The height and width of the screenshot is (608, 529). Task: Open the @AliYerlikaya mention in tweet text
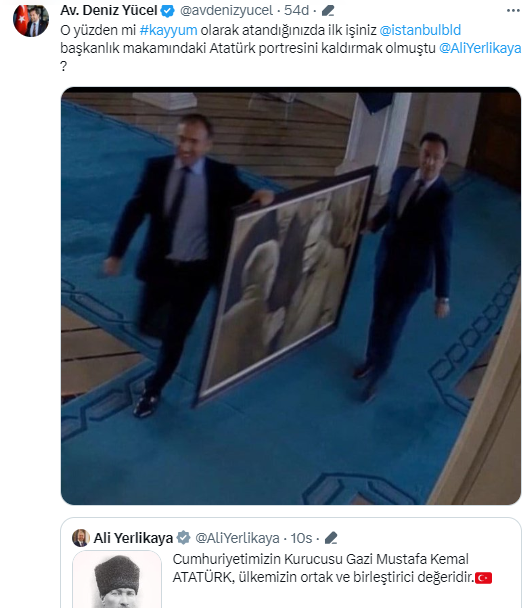point(480,48)
